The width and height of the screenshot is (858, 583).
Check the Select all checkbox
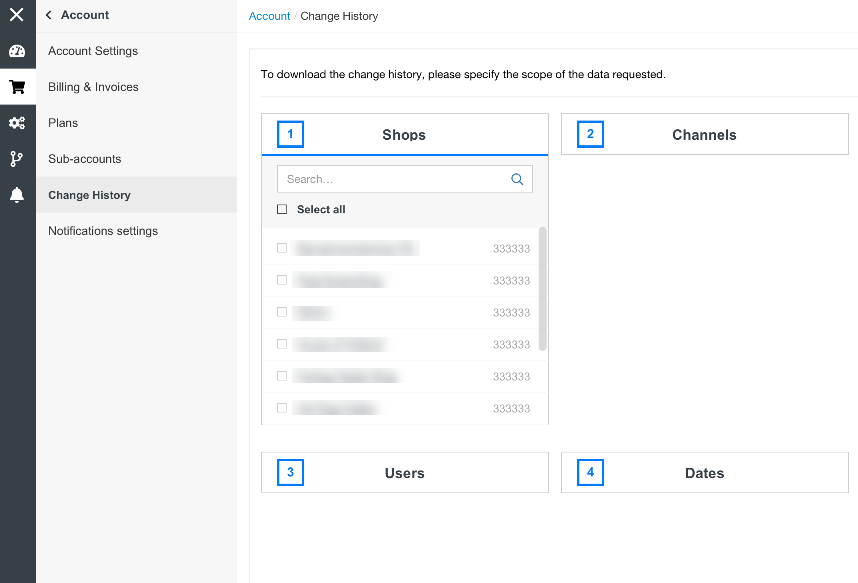282,209
